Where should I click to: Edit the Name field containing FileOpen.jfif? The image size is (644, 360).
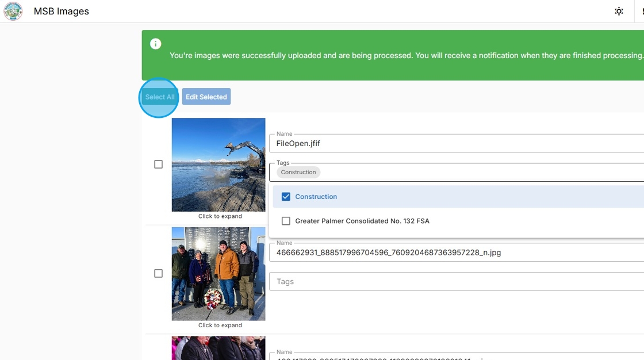[457, 143]
